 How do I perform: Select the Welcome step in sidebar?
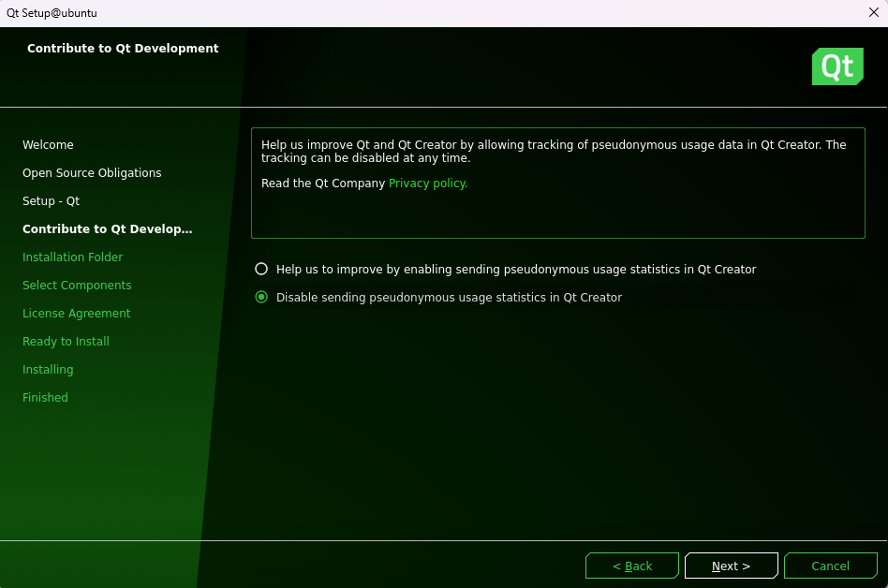tap(48, 145)
